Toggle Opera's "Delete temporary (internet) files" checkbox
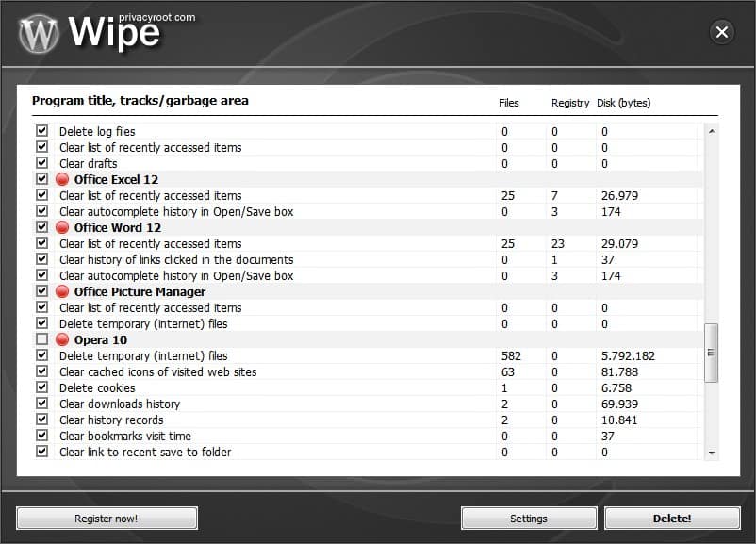Image resolution: width=756 pixels, height=544 pixels. coord(41,355)
